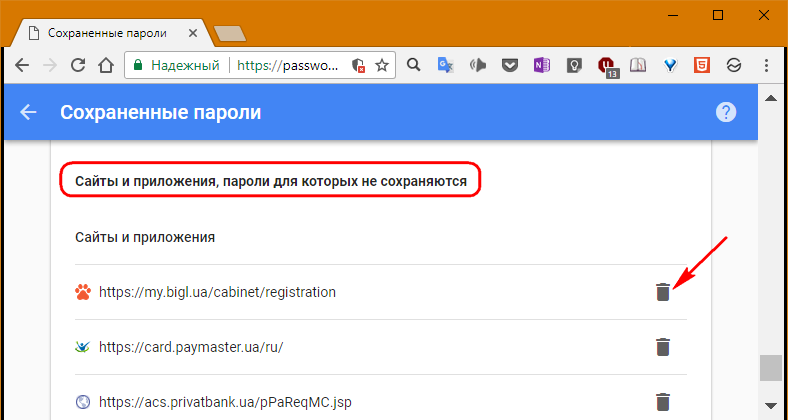The width and height of the screenshot is (788, 420).
Task: Open the card.paymaster.ua link
Action: click(x=191, y=347)
